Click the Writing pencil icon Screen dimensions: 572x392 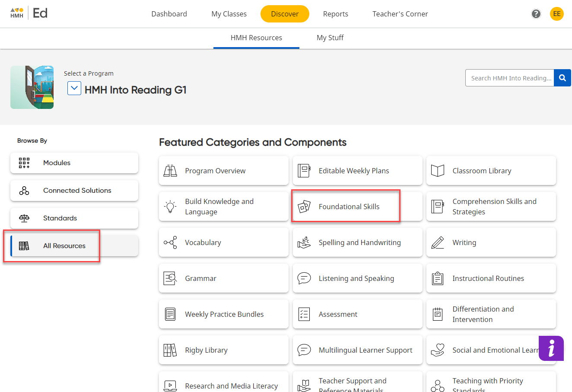[438, 242]
